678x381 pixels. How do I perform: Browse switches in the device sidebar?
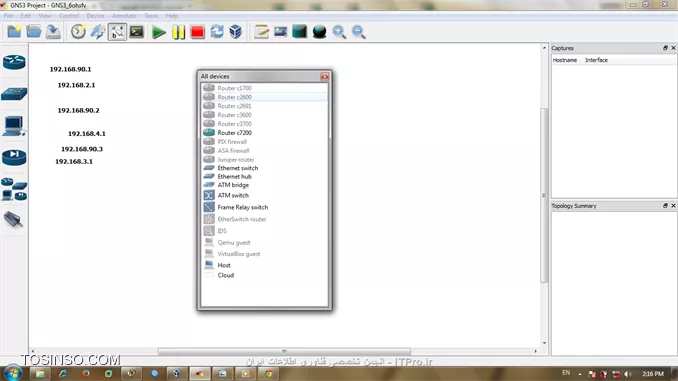(14, 94)
